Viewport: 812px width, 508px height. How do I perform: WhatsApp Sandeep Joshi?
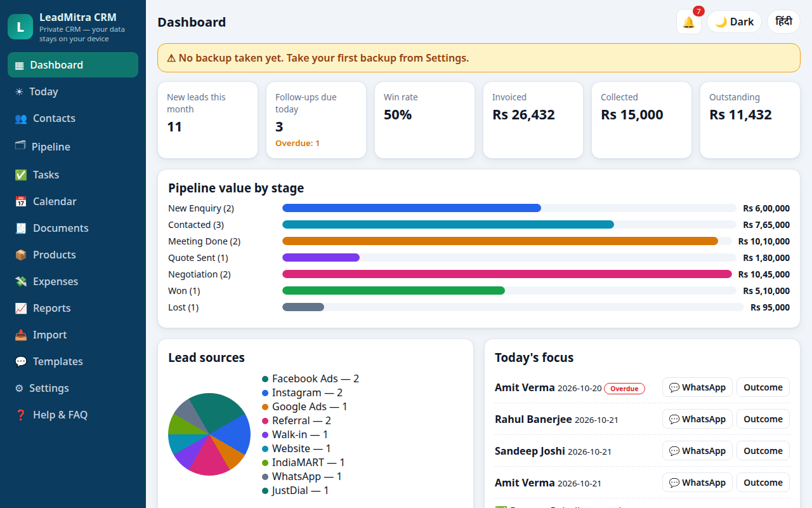(x=697, y=451)
